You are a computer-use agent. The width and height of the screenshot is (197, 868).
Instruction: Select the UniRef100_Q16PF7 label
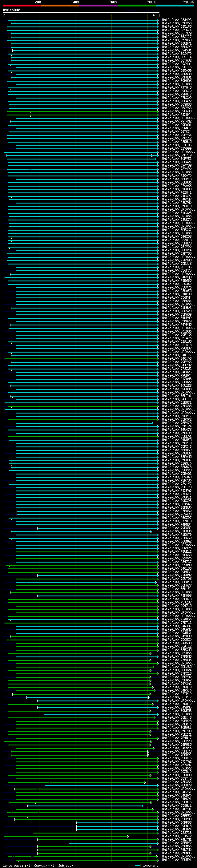pyautogui.click(x=177, y=416)
